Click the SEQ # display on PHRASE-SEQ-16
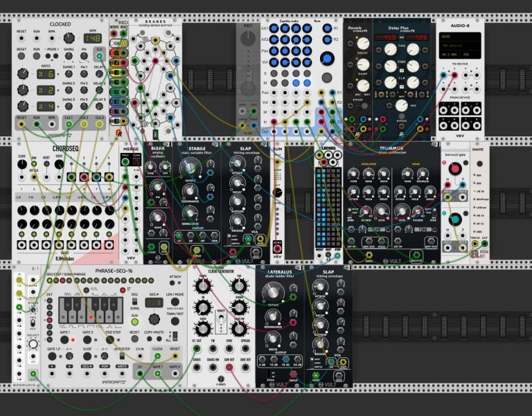Screen dimensions: 532x416 [x=154, y=302]
